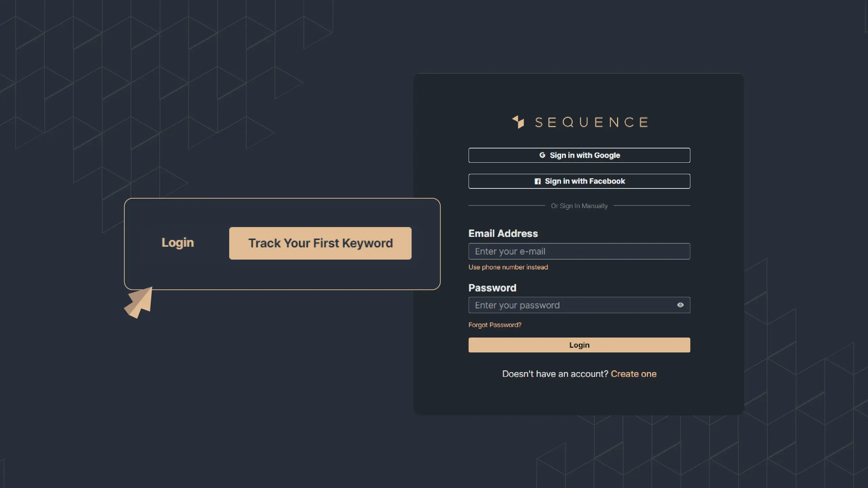Click the Password input field
868x488 pixels.
(x=579, y=304)
